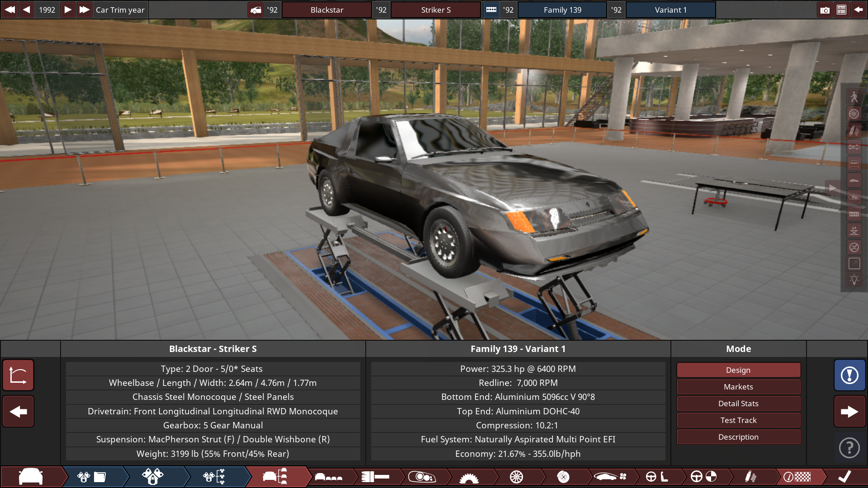Toggle engine block visibility in side panel
The height and width of the screenshot is (488, 868).
tap(854, 214)
